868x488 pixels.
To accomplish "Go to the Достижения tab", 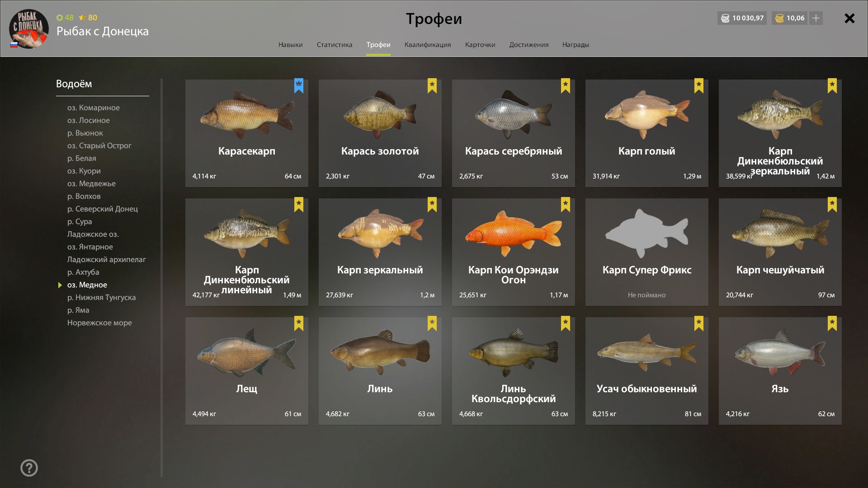I will pos(529,45).
